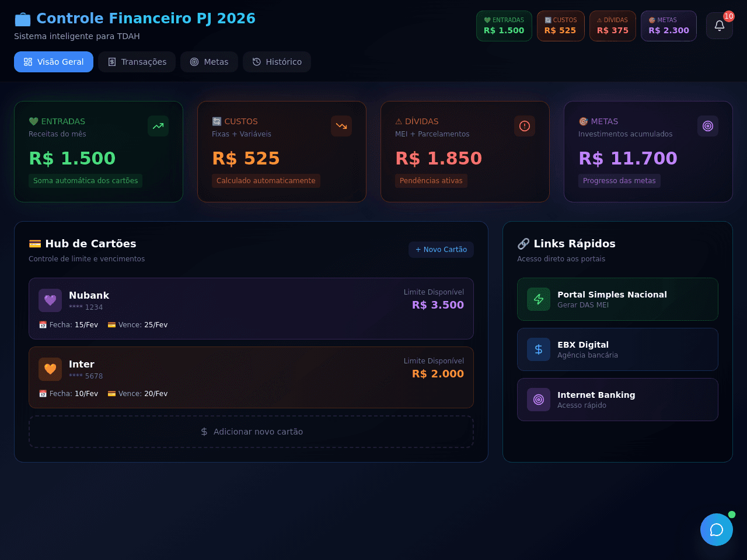
Task: Select the Nubank card row
Action: tap(251, 309)
